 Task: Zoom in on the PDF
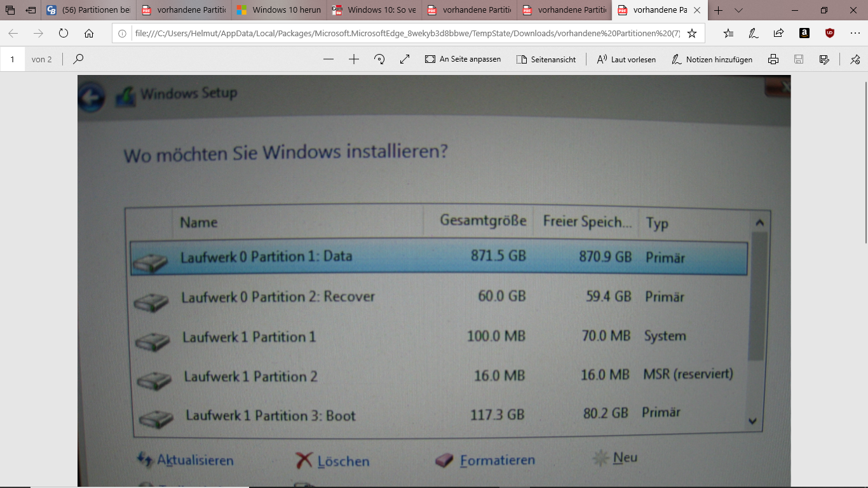click(x=354, y=59)
